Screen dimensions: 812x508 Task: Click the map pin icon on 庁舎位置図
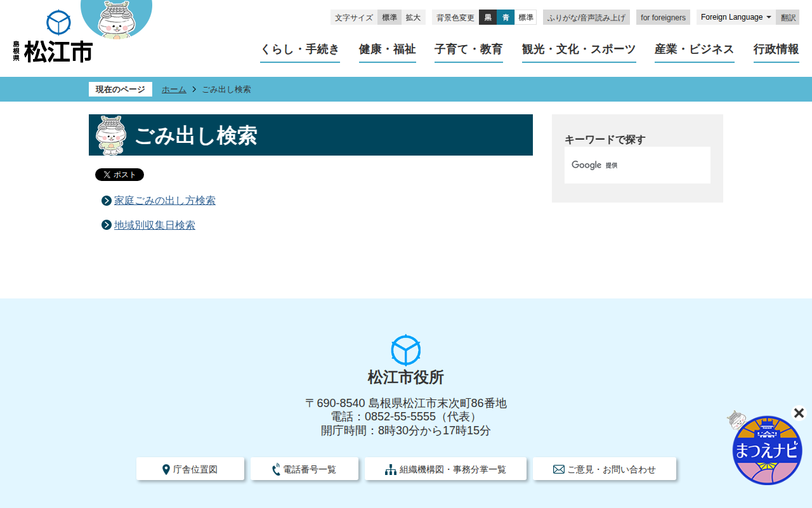click(x=166, y=470)
